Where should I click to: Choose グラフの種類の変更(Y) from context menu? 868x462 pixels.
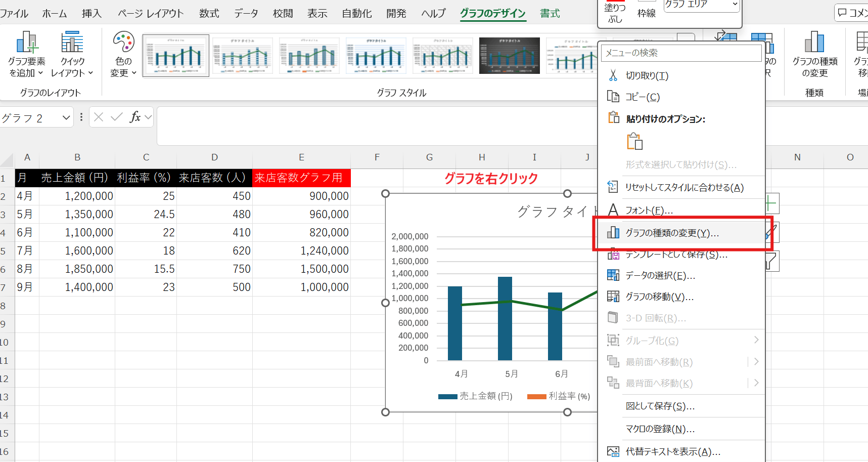pos(672,233)
